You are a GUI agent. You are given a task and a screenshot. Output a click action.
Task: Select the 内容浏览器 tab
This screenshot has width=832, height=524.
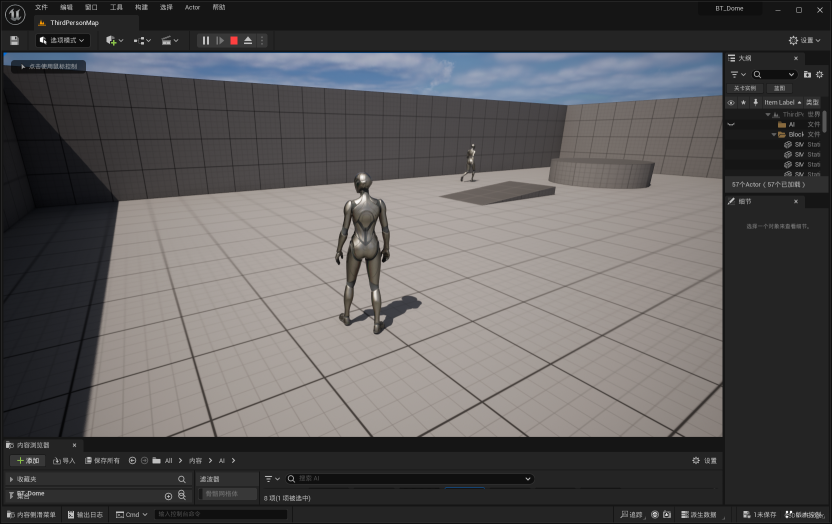[33, 445]
